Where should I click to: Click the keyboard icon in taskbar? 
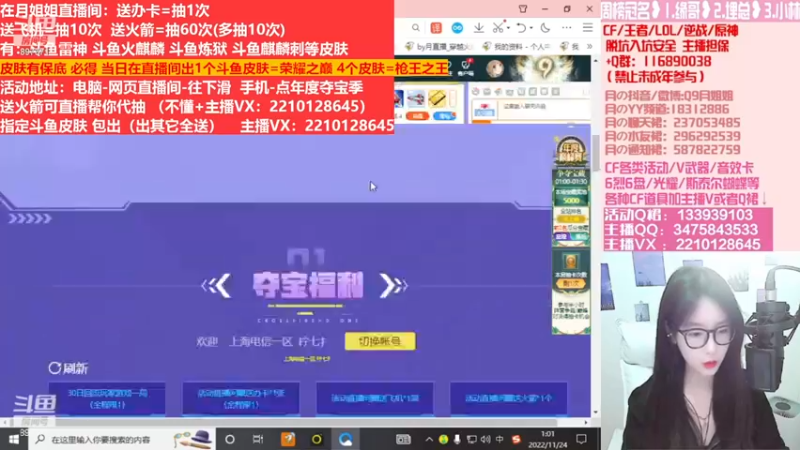[x=403, y=439]
